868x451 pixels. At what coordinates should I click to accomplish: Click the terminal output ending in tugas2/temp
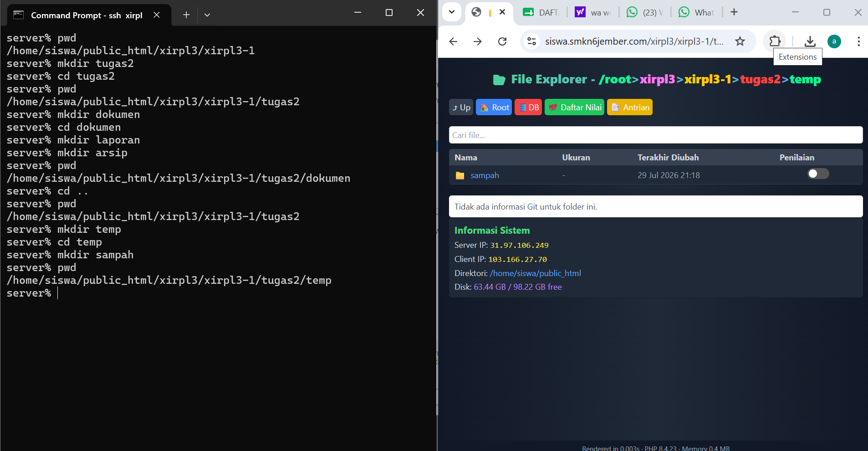click(x=169, y=281)
